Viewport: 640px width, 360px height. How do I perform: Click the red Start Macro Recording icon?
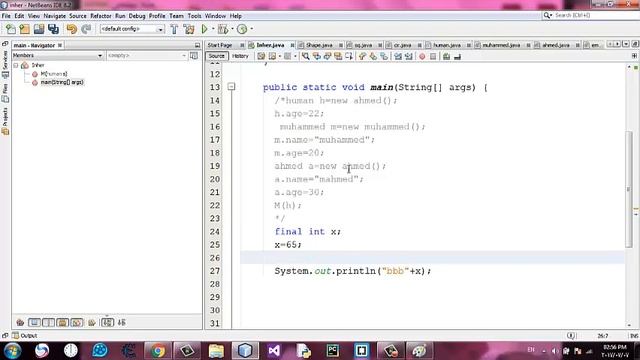tap(422, 56)
